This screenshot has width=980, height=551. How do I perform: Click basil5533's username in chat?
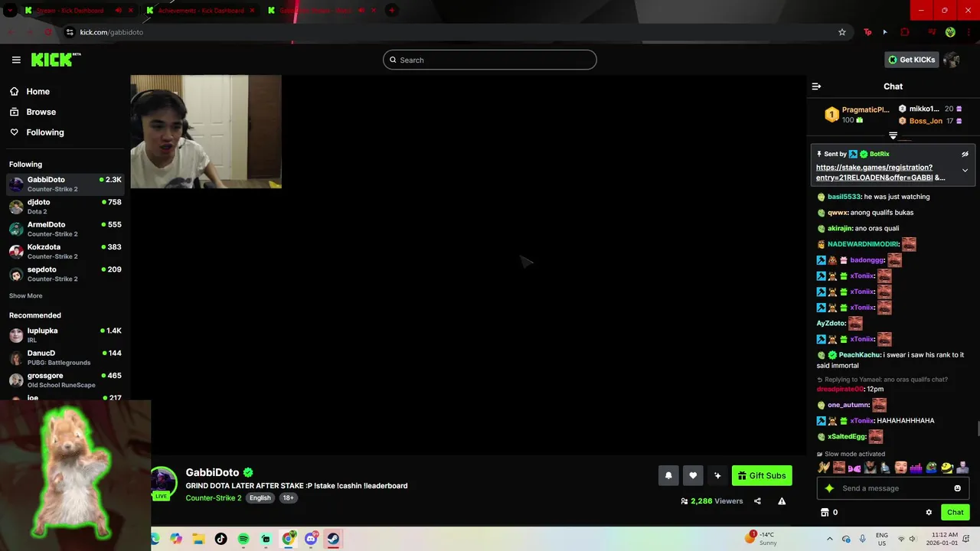pos(844,197)
